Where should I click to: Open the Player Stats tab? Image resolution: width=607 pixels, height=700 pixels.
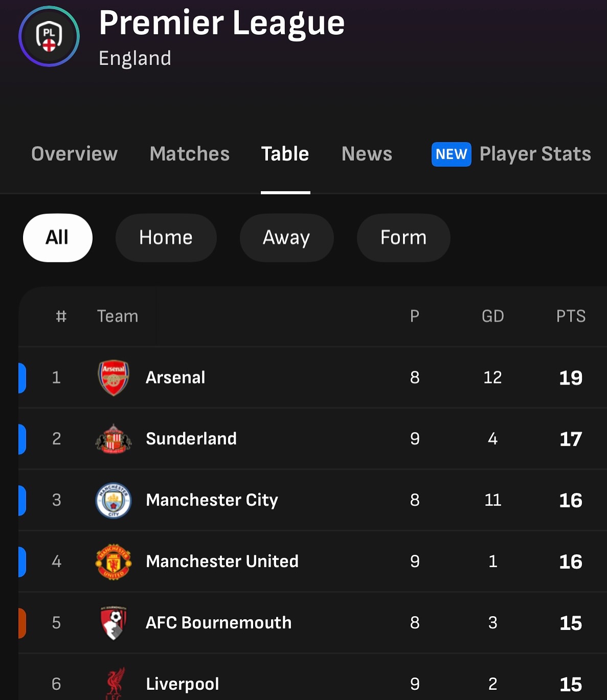point(535,154)
